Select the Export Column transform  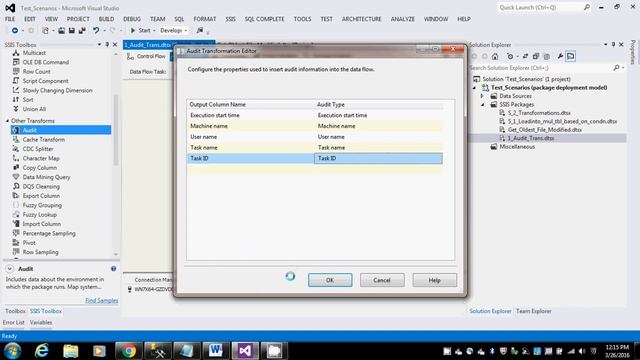pyautogui.click(x=41, y=196)
